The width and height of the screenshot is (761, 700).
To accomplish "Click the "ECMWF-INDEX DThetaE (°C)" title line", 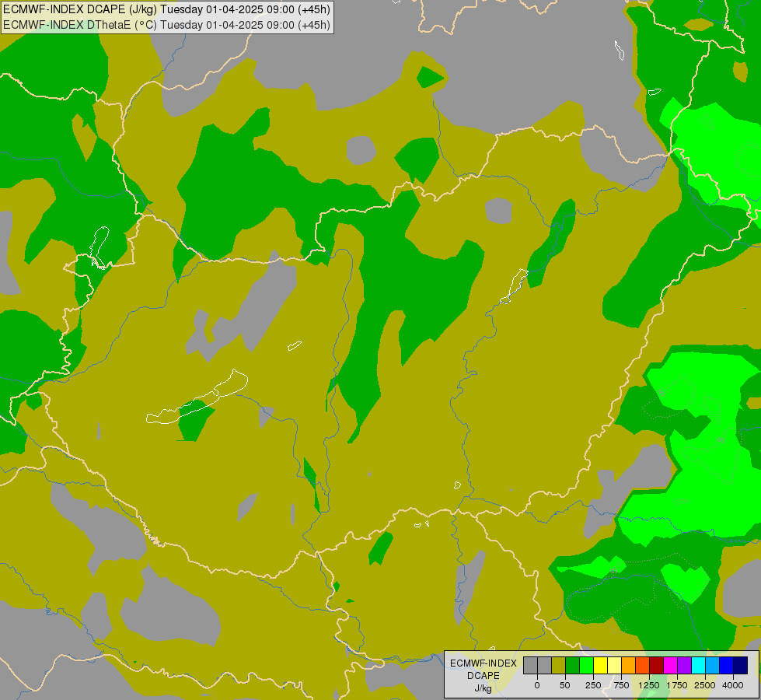I will click(166, 25).
